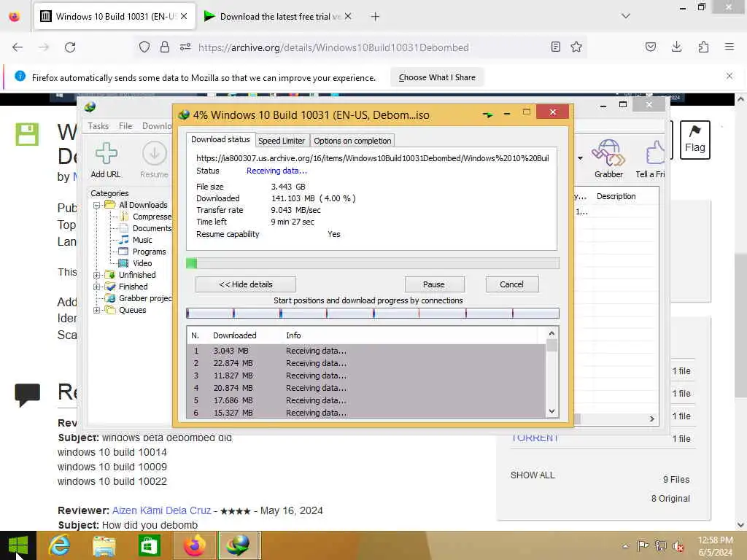The height and width of the screenshot is (560, 747).
Task: Open the Tasks menu in IDM
Action: click(x=98, y=125)
